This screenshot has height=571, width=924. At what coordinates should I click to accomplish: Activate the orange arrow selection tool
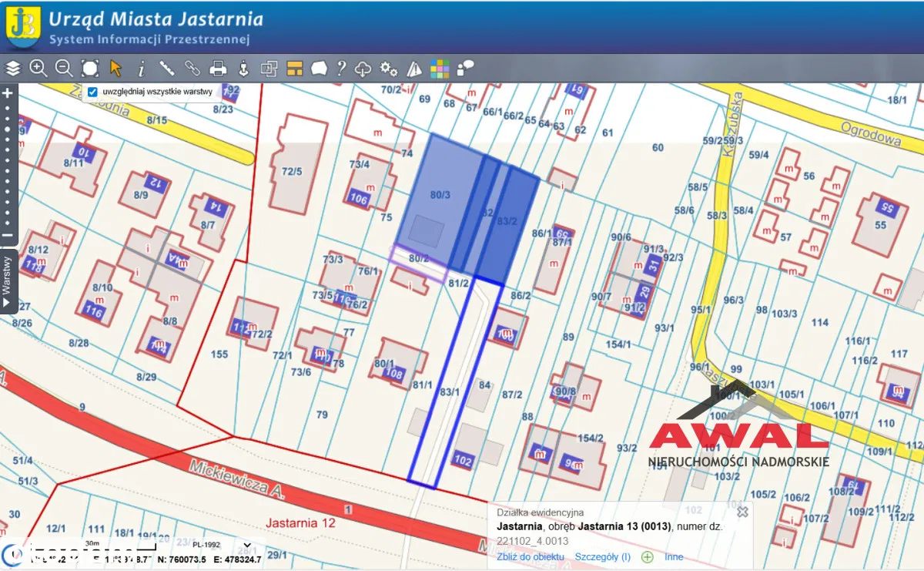coord(115,69)
